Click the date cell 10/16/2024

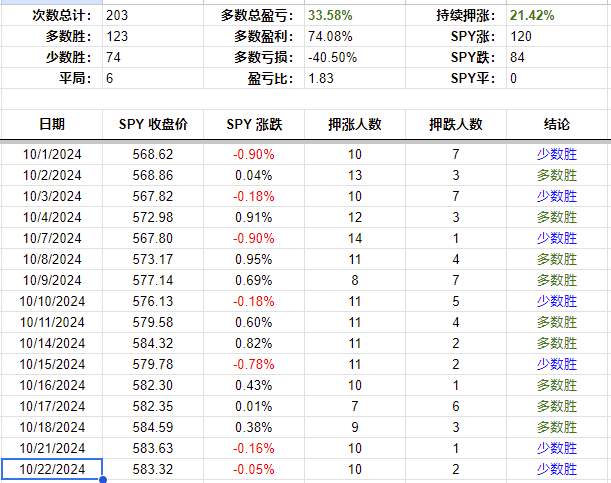52,386
